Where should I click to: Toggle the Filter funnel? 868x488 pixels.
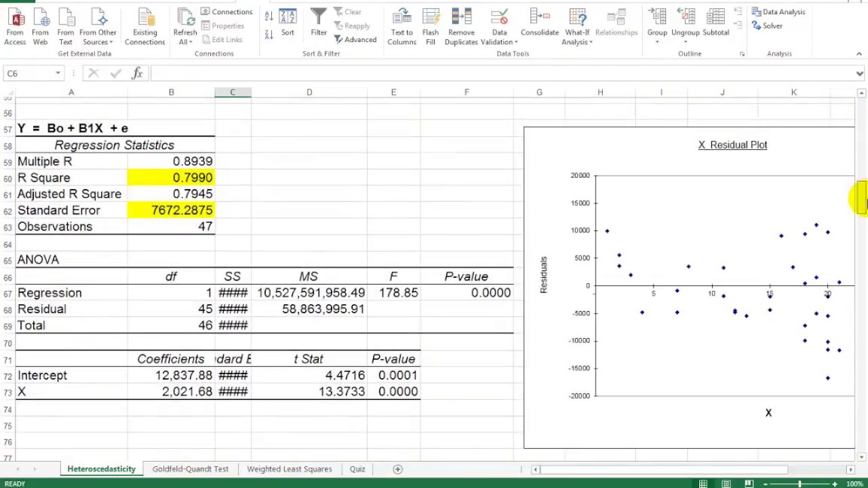[x=319, y=23]
